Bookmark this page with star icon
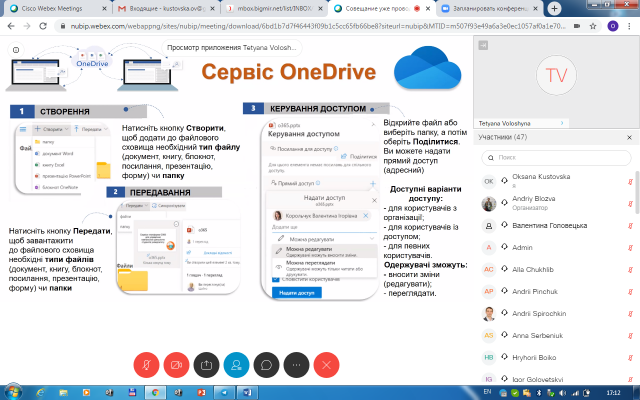This screenshot has height=400, width=640. click(x=593, y=26)
